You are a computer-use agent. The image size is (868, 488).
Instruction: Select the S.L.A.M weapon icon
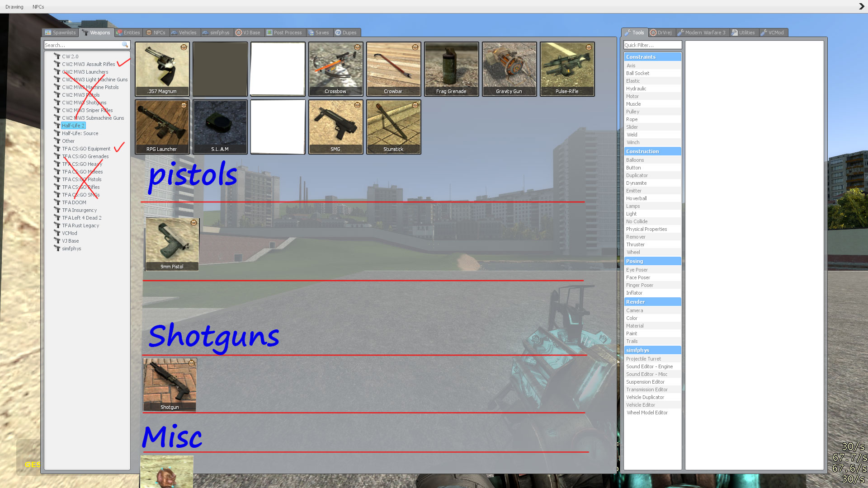coord(220,127)
